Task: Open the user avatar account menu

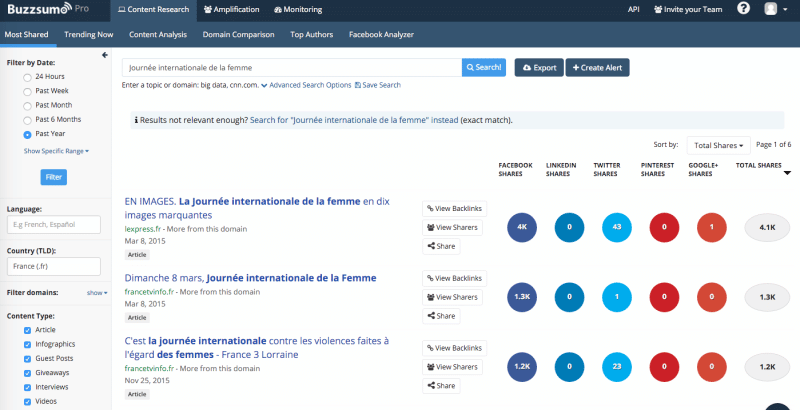Action: (x=776, y=9)
